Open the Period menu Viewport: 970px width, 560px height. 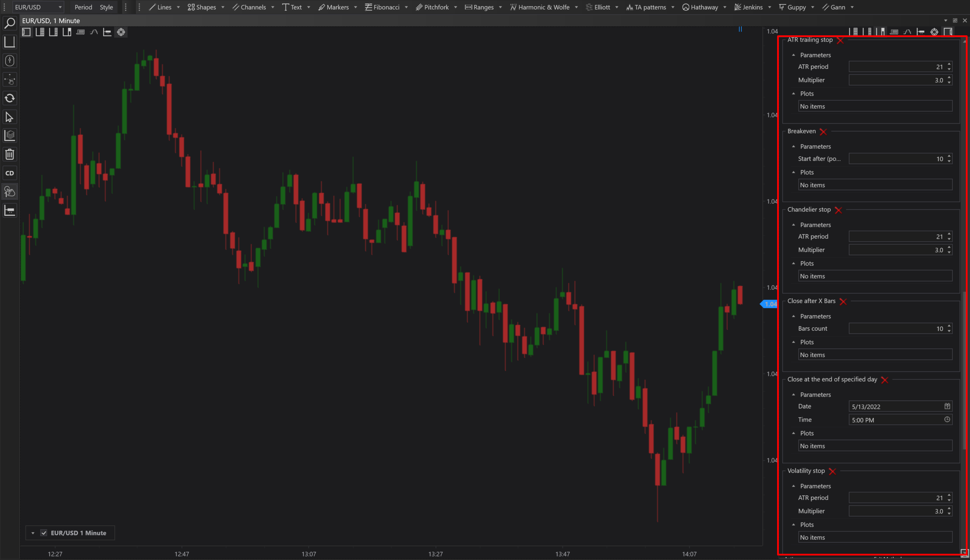pos(83,7)
